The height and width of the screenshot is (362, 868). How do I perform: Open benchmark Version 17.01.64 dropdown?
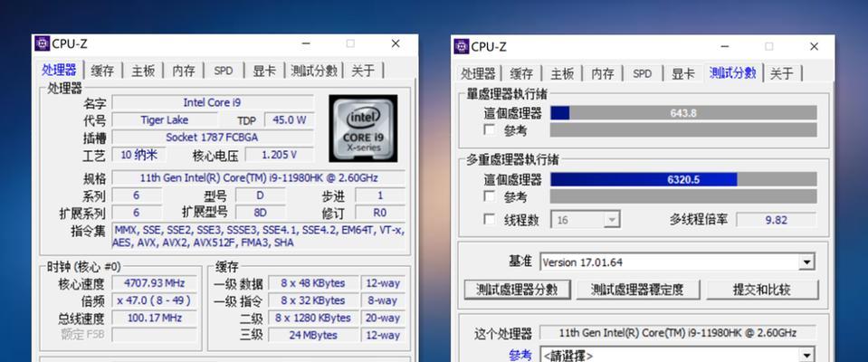[677, 262]
